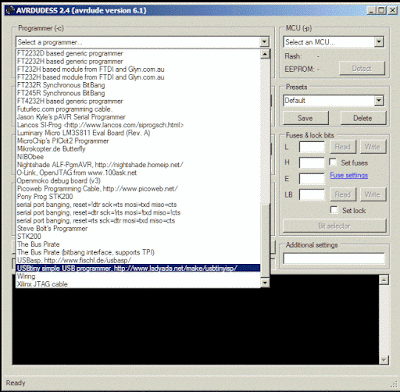
Task: Open the Fuse settings link
Action: point(349,175)
